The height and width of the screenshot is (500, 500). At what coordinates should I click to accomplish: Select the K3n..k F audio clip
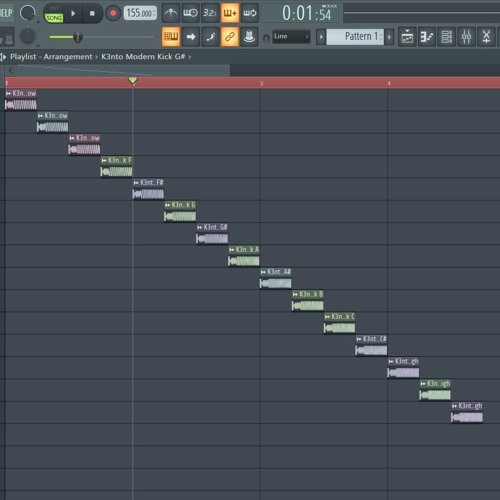pyautogui.click(x=116, y=166)
